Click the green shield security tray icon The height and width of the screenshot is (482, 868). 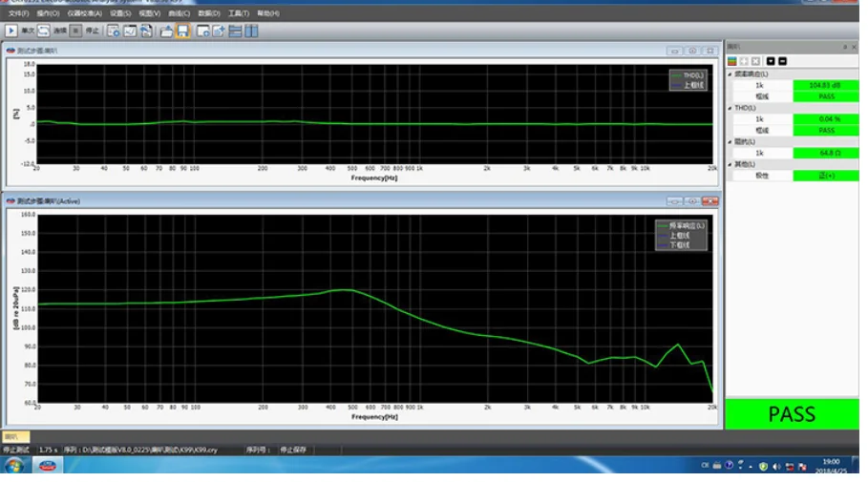763,467
